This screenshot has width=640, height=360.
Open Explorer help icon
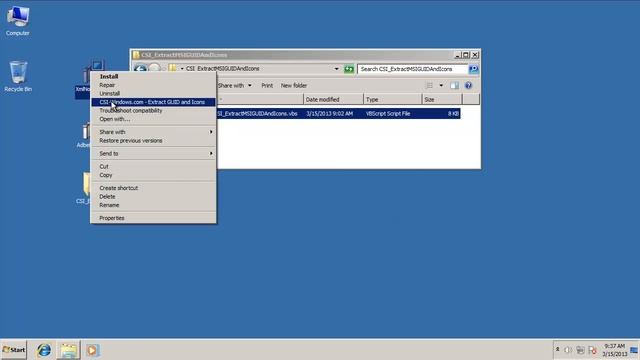click(x=468, y=85)
